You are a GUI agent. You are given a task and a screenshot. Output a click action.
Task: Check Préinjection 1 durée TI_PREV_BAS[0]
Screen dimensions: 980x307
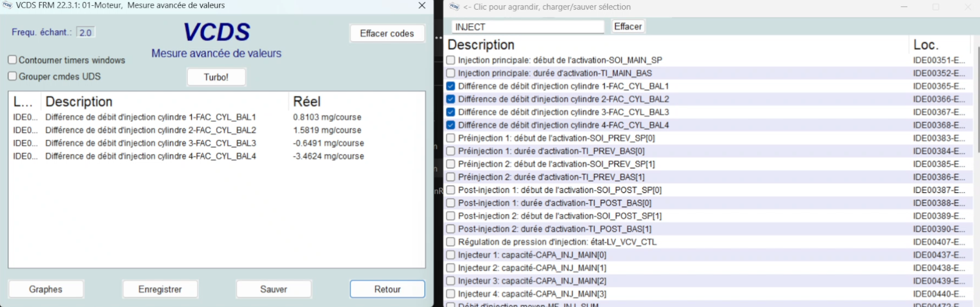click(451, 151)
